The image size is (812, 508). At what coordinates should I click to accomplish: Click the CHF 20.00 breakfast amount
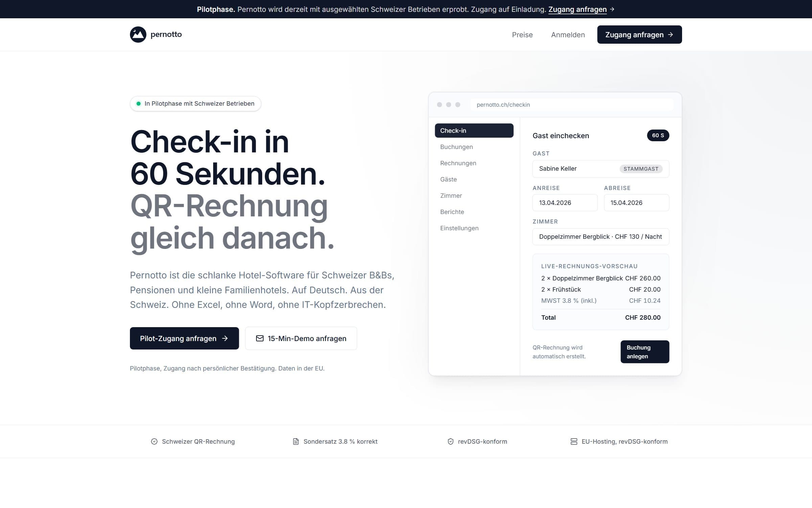click(x=645, y=290)
